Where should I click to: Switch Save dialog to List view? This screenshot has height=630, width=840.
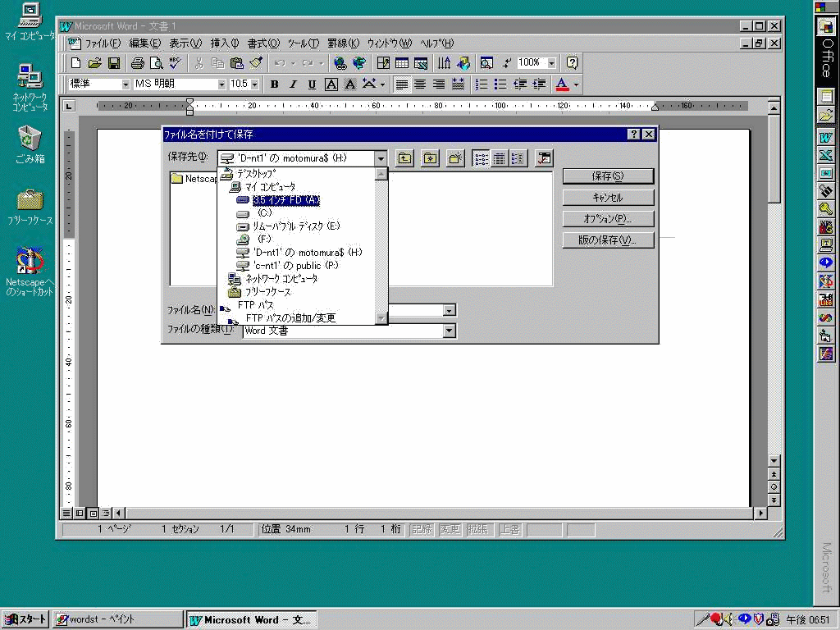coord(481,158)
